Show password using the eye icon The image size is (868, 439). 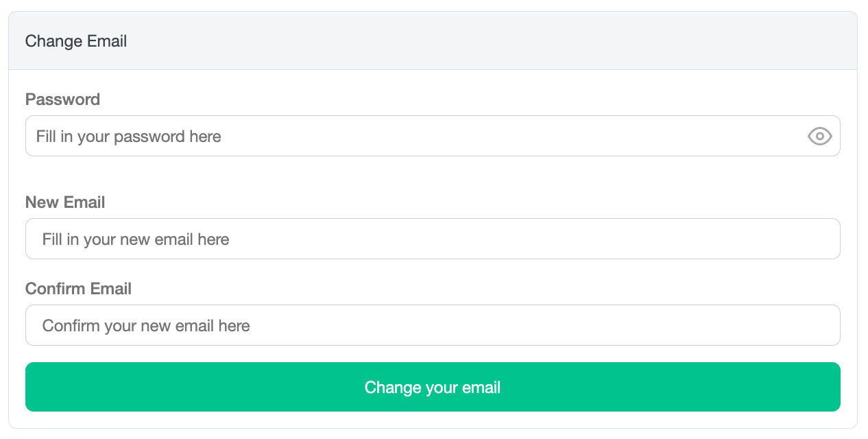coord(819,137)
